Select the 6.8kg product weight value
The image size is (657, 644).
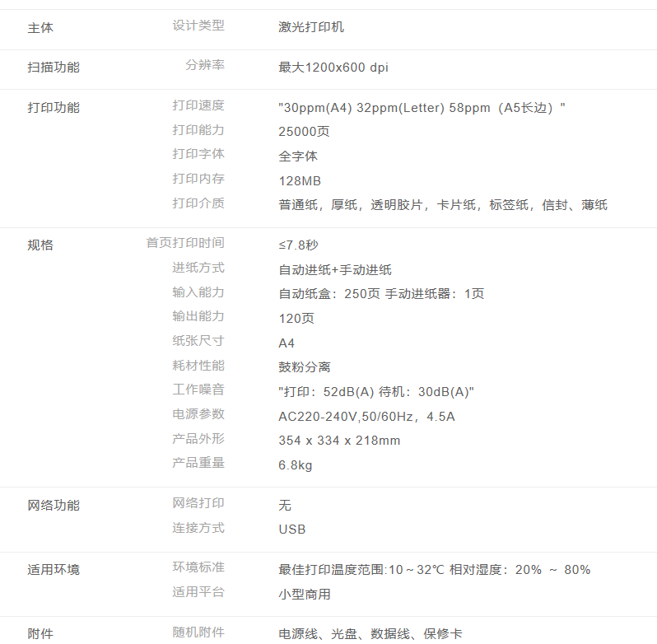coord(296,465)
